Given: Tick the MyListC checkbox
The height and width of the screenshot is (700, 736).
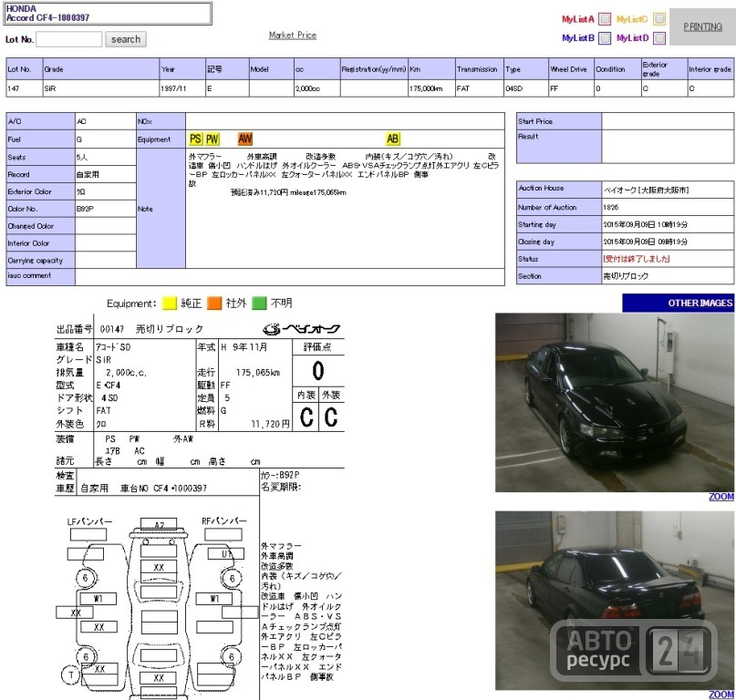Looking at the screenshot, I should pos(659,19).
